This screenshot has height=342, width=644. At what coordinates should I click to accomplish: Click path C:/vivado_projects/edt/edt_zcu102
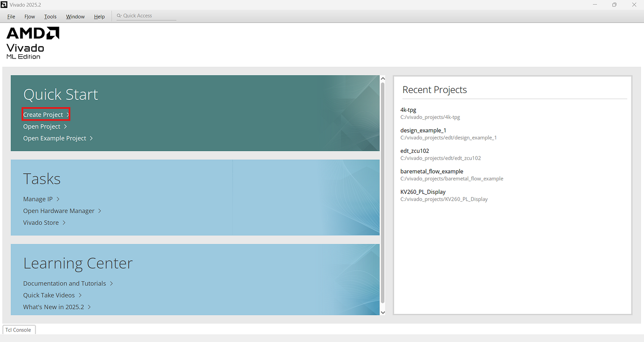point(441,158)
